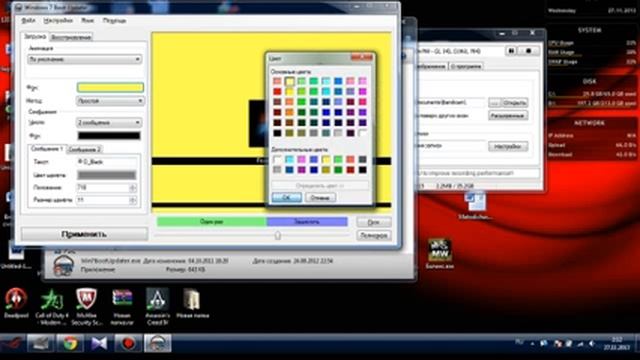Click the Расширенные button in Bandicam
The width and height of the screenshot is (640, 360).
[508, 116]
